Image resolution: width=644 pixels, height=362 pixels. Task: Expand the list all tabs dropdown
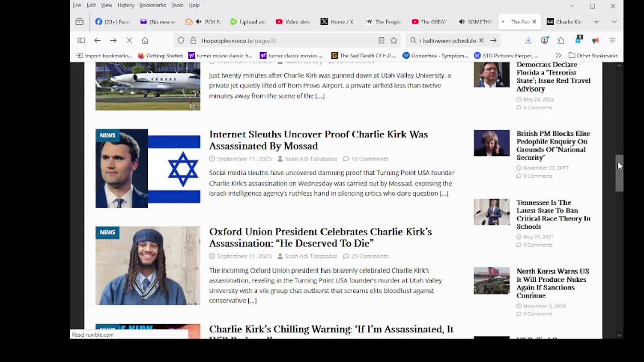[x=614, y=22]
